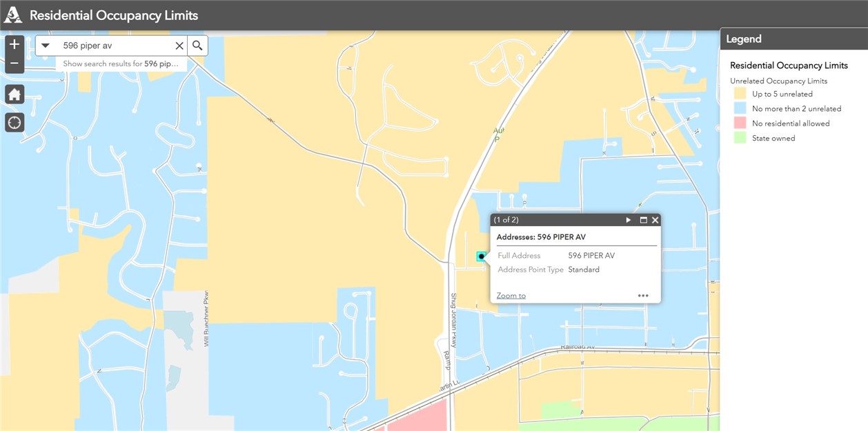Open search source dropdown arrow
868x431 pixels.
(x=46, y=46)
